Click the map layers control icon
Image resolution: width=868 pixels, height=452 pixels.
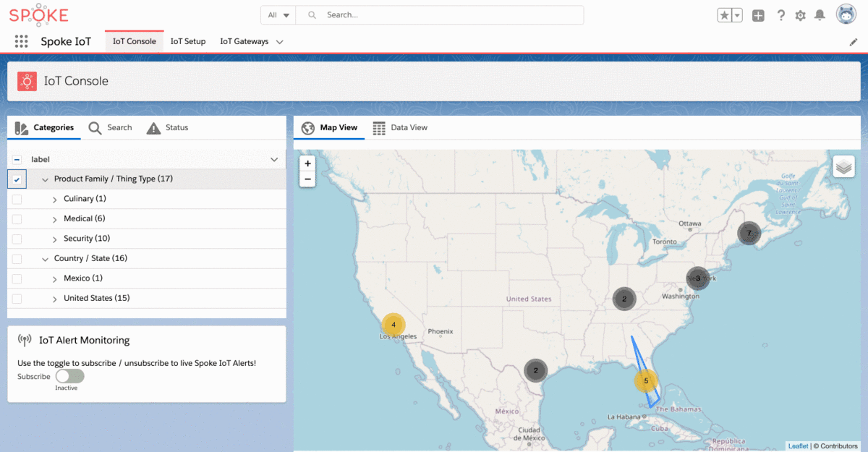(x=843, y=167)
